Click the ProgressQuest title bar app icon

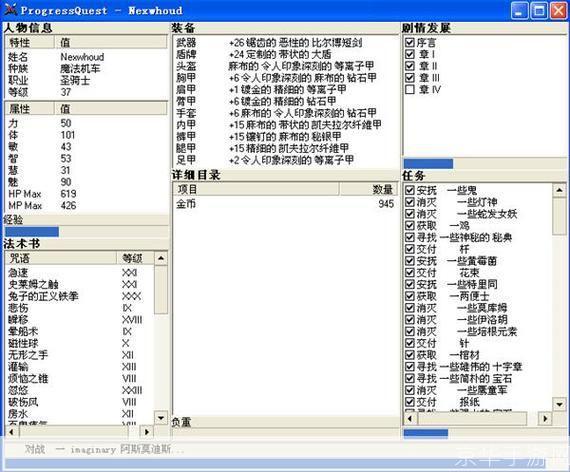(10, 10)
